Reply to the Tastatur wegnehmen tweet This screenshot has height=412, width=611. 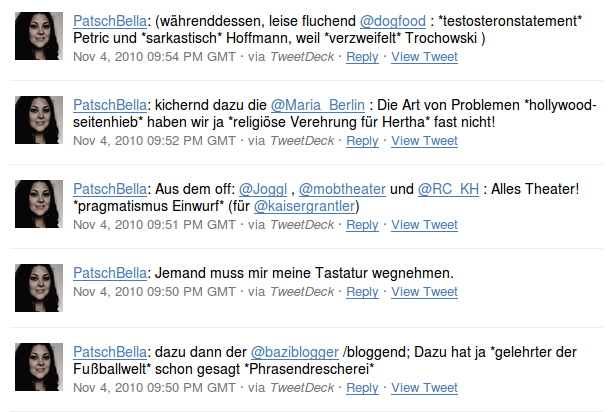[362, 292]
